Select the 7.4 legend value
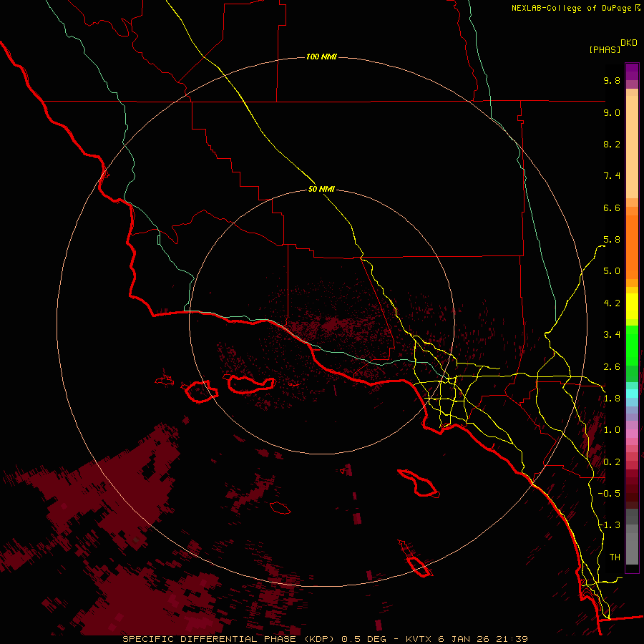Viewport: 644px width, 644px height. point(612,176)
